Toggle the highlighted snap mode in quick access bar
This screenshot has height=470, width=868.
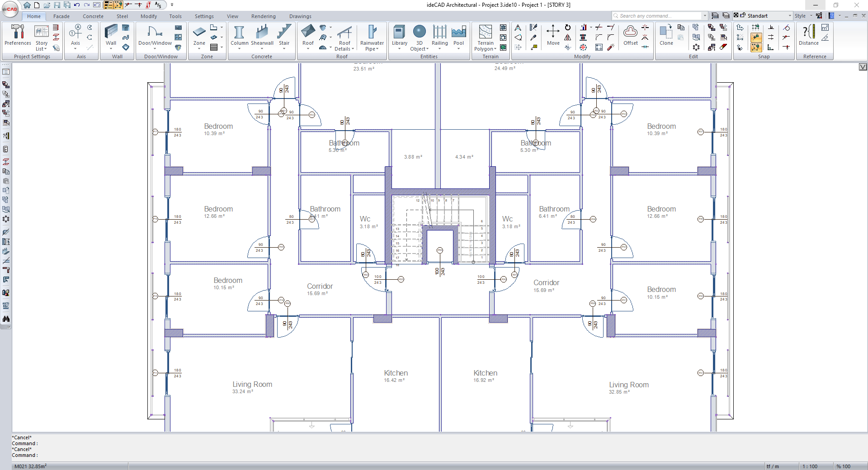pos(118,5)
